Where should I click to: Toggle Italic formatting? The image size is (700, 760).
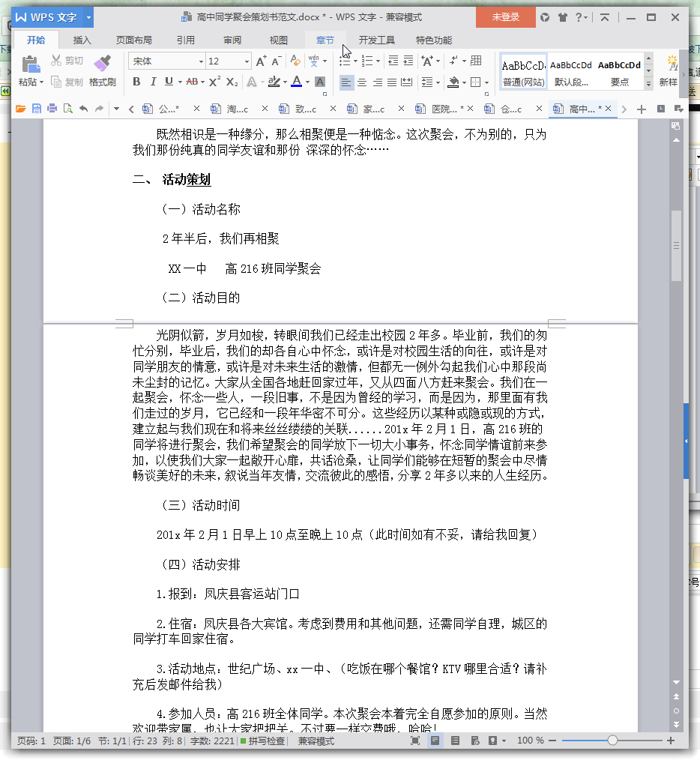pos(153,82)
